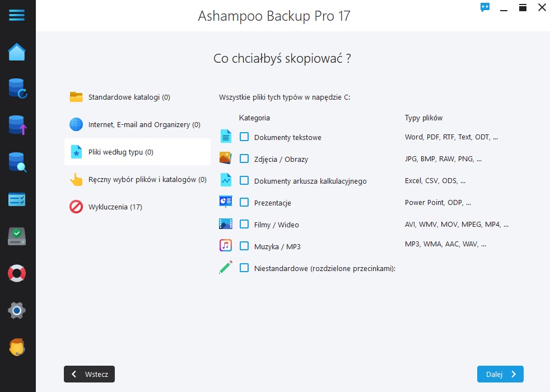Click the Prezentacje label
This screenshot has width=550, height=392.
pyautogui.click(x=273, y=203)
